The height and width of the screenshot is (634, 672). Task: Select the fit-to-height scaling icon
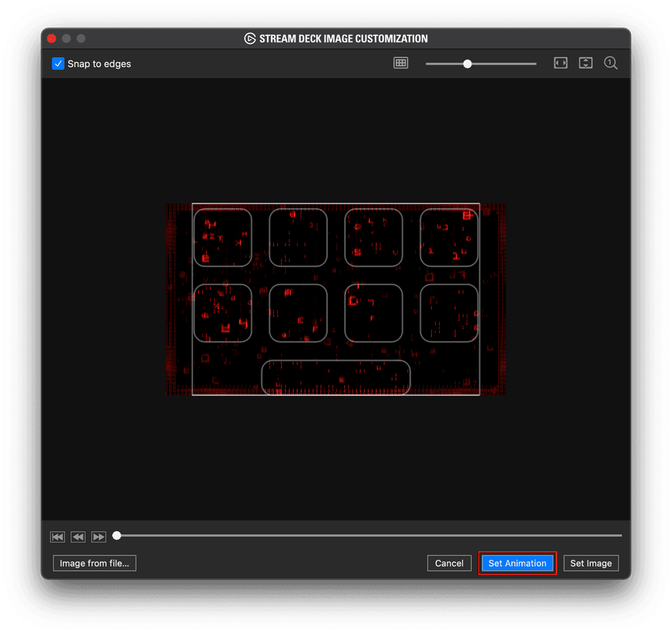tap(585, 63)
